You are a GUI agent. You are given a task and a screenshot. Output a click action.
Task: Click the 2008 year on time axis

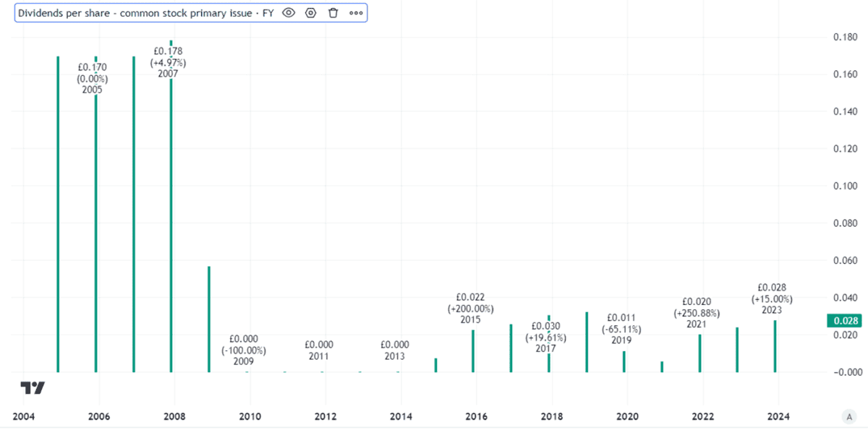174,417
